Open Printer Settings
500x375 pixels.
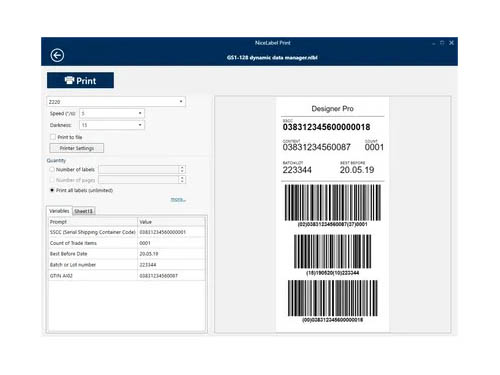tap(77, 148)
